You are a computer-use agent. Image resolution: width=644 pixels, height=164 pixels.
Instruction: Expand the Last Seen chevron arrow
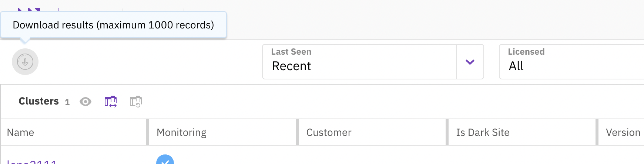point(470,62)
